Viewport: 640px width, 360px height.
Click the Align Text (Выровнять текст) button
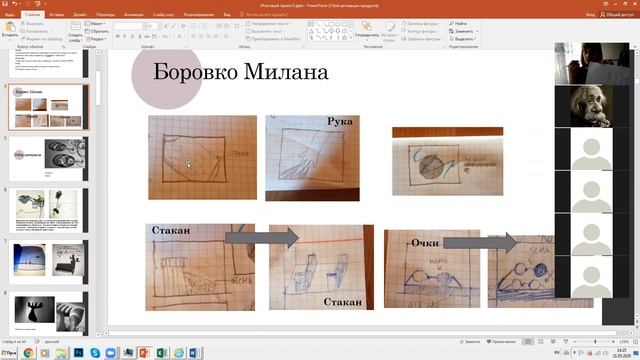click(264, 31)
